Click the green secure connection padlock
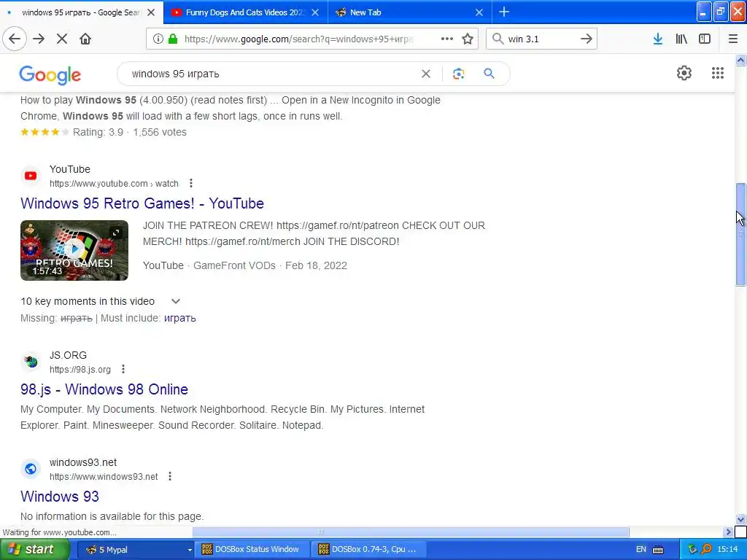747x560 pixels. [x=173, y=39]
